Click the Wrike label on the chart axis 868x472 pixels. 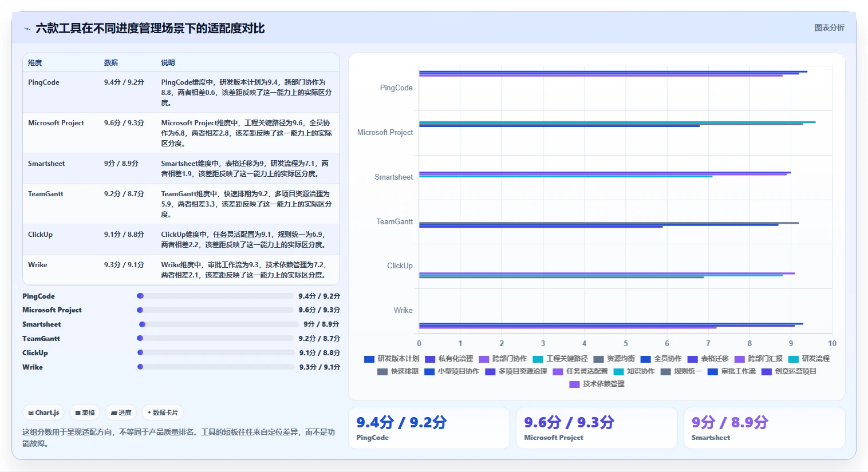[403, 311]
